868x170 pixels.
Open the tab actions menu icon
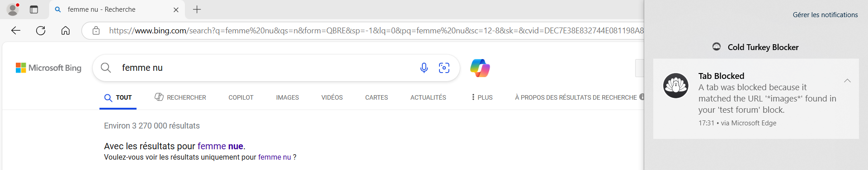point(34,9)
